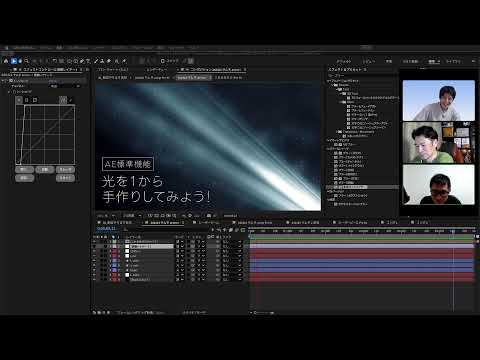480x360 pixels.
Task: Collapse the Curve property twirl arrow
Action: 9,91
